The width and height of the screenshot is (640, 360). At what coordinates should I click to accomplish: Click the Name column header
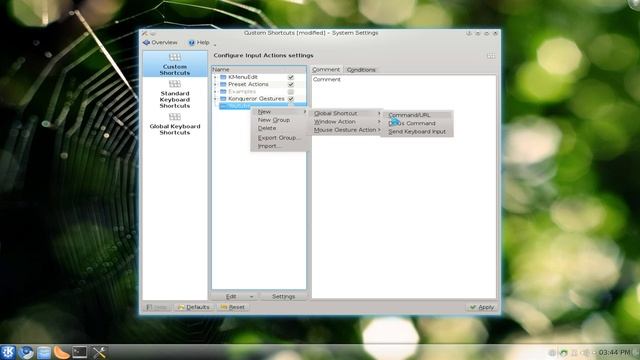(x=259, y=70)
